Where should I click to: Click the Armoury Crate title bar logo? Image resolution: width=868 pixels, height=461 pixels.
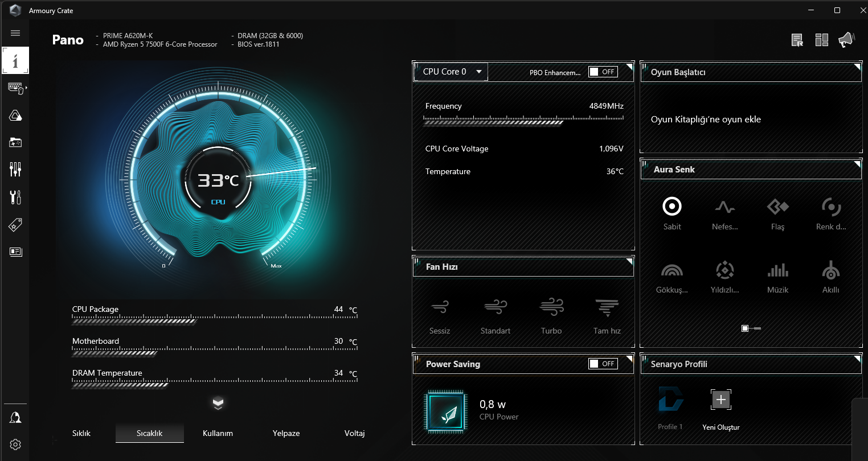coord(15,10)
